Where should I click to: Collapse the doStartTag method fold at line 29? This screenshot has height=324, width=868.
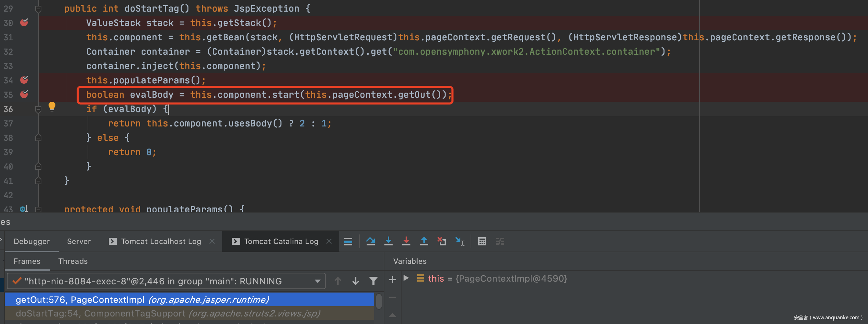click(38, 9)
